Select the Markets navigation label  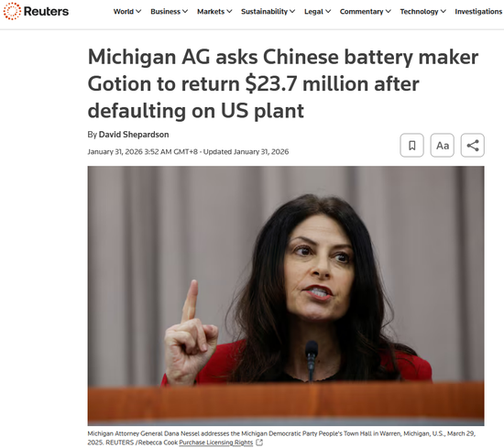tap(211, 12)
